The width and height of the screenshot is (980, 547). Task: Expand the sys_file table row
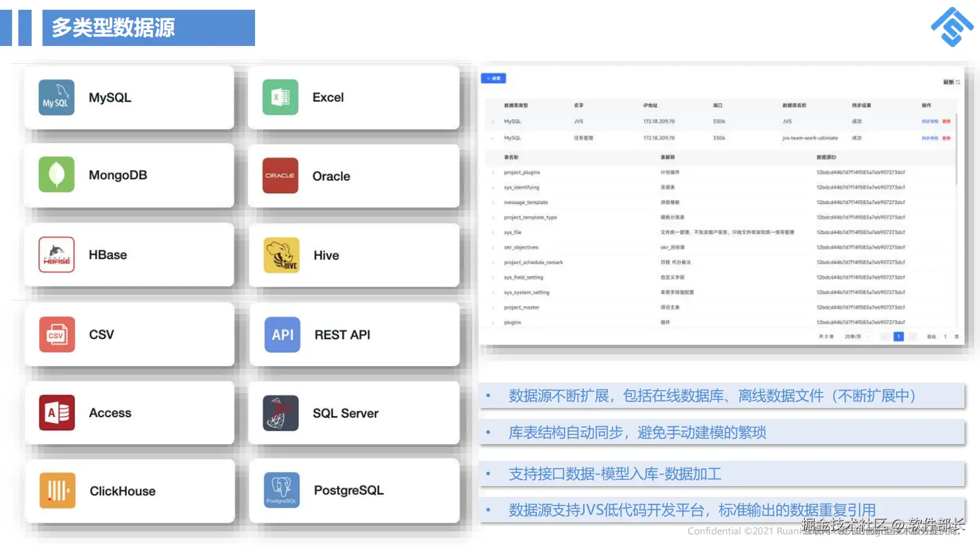tap(493, 232)
